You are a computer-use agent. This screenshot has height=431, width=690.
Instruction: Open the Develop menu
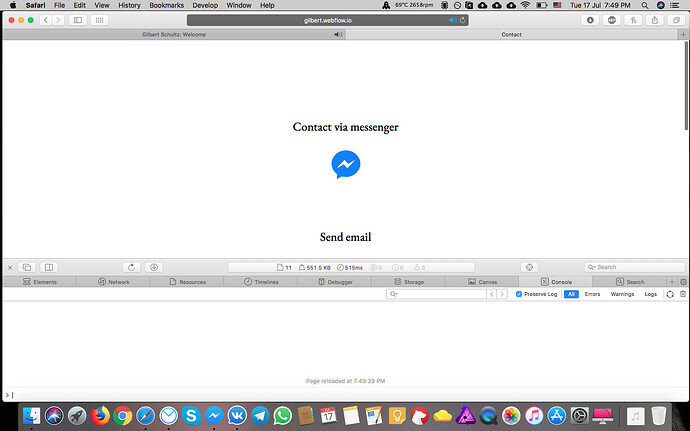pyautogui.click(x=205, y=5)
